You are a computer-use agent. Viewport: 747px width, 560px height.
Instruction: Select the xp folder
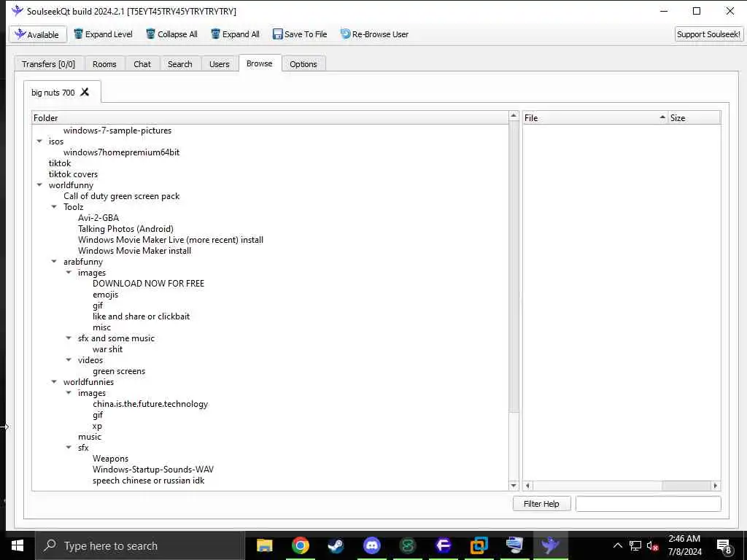point(97,426)
